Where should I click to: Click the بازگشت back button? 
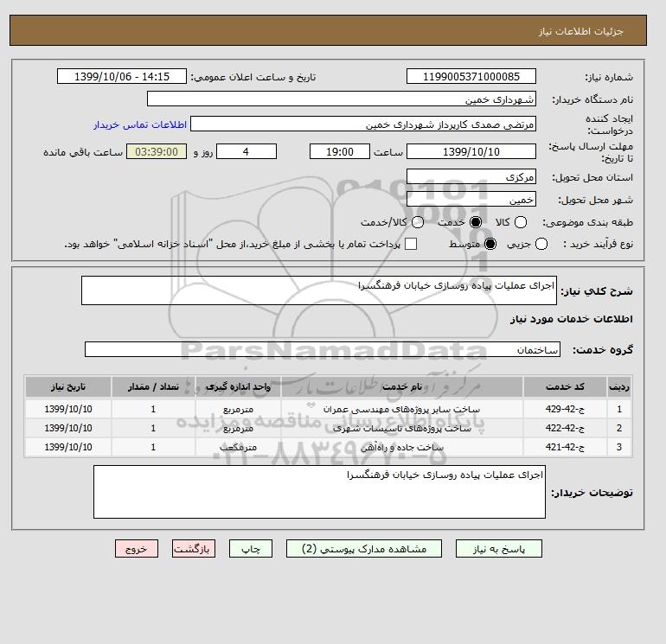(194, 549)
